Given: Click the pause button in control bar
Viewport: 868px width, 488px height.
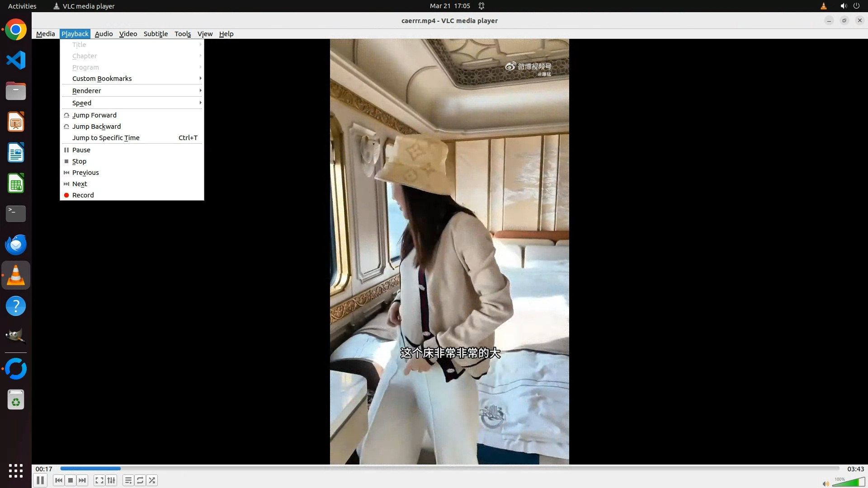Looking at the screenshot, I should point(40,480).
